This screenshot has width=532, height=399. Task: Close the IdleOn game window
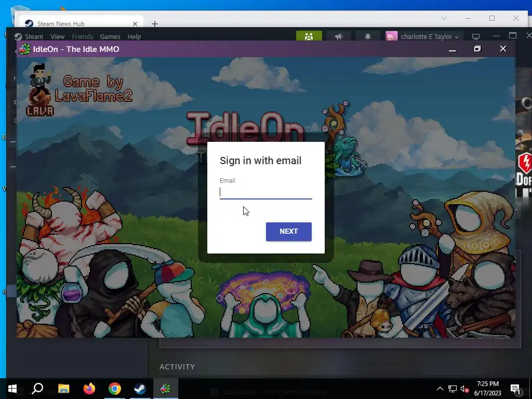click(503, 49)
